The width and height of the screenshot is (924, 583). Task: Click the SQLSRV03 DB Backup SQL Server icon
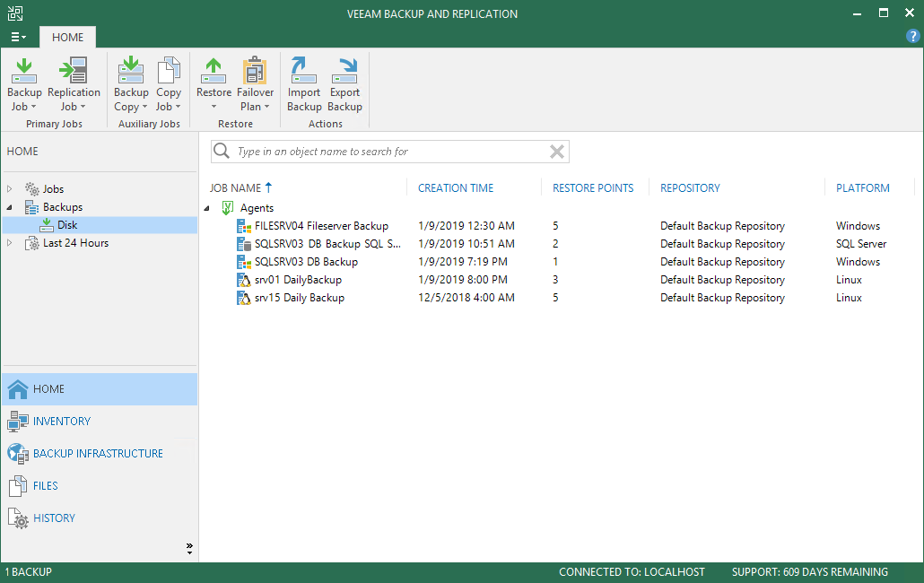243,244
